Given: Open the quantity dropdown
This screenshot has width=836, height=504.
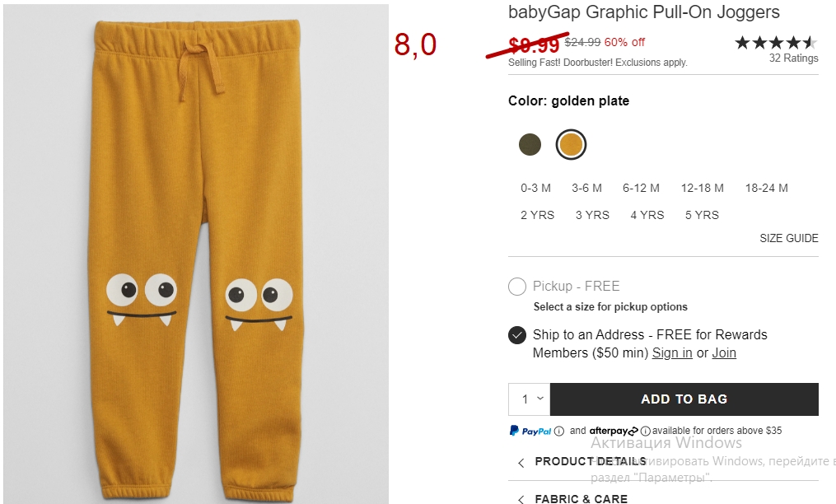Looking at the screenshot, I should (530, 399).
